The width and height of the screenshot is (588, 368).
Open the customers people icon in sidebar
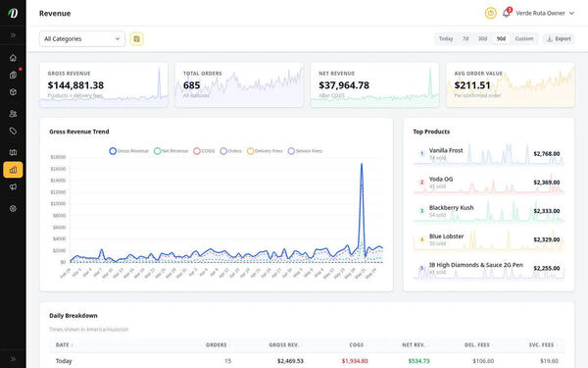(13, 114)
